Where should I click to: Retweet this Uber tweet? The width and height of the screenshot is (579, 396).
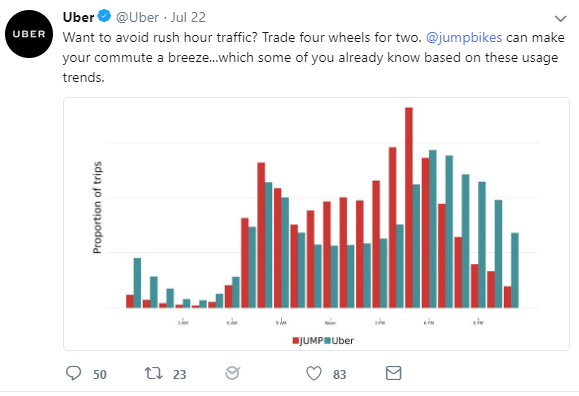tap(153, 373)
